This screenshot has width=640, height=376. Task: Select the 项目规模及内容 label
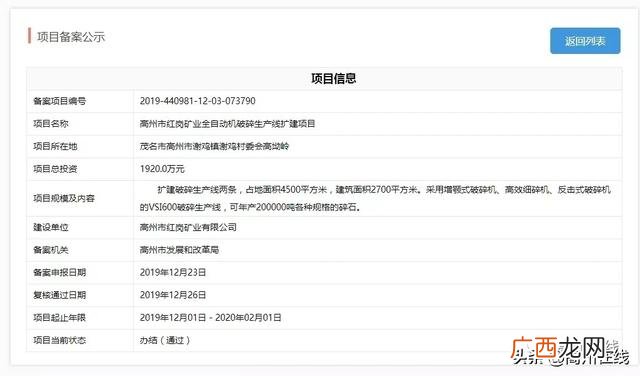[x=64, y=198]
